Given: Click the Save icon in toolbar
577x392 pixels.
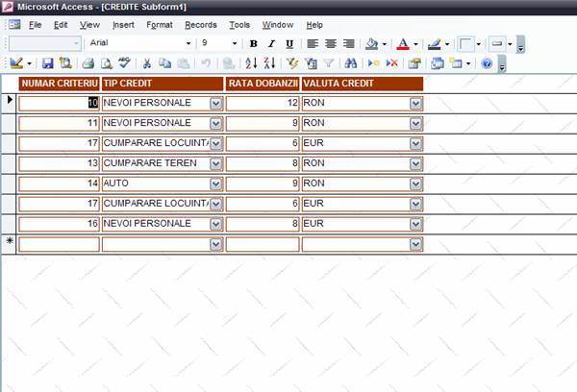Looking at the screenshot, I should coord(47,63).
